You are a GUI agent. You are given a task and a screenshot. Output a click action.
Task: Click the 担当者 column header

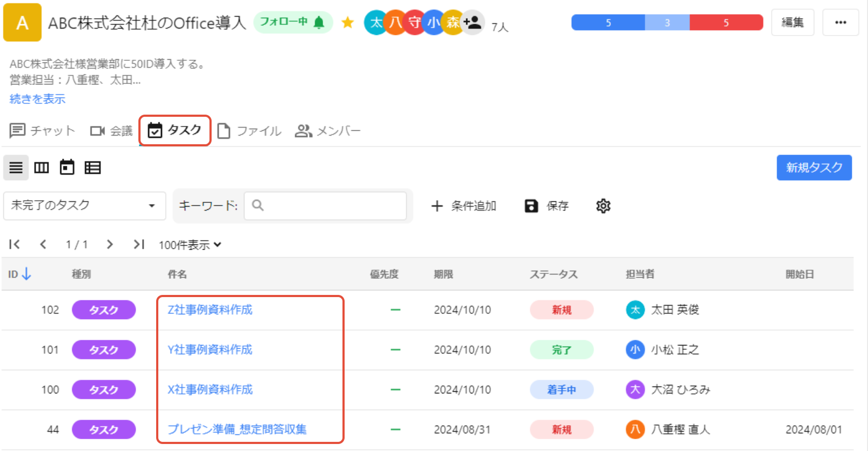pos(640,274)
